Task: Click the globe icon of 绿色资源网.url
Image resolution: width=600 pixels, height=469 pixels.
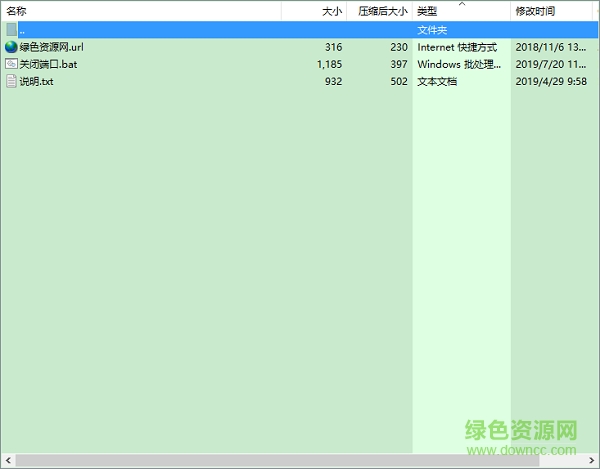Action: [11, 47]
